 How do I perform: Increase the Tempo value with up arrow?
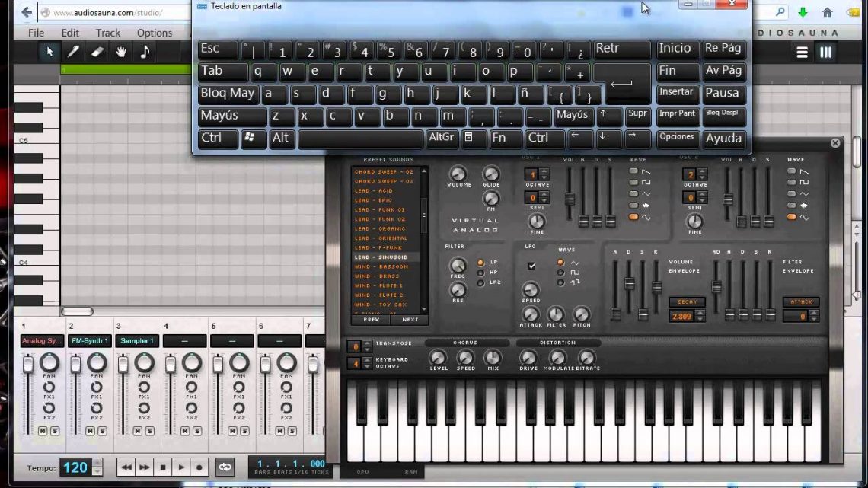tap(97, 463)
